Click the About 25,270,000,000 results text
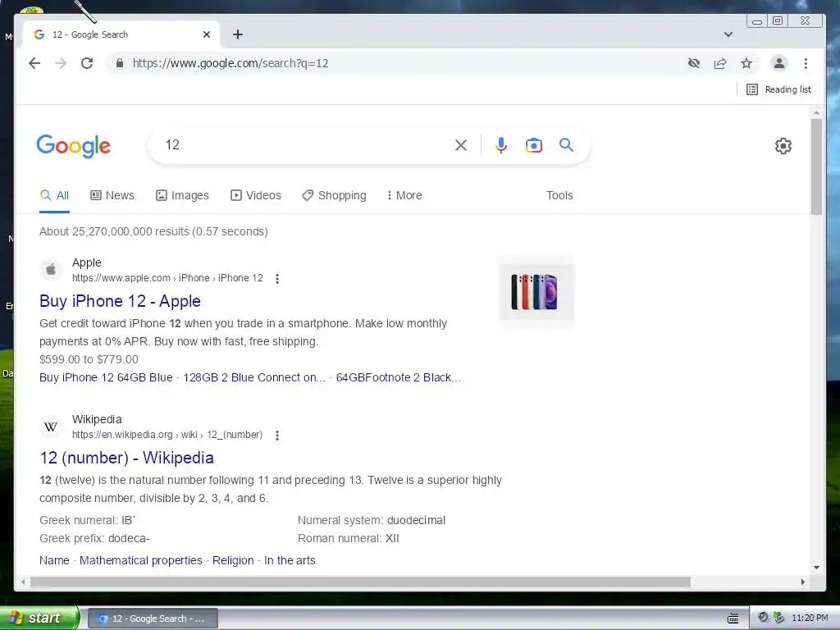This screenshot has width=840, height=630. click(153, 231)
